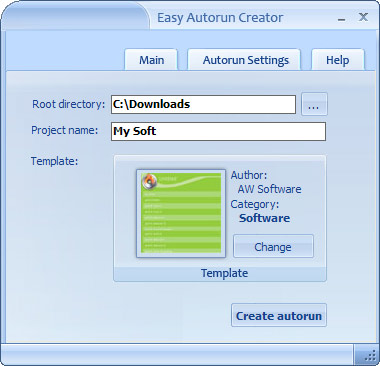
Task: Click the Template group box caption
Action: click(224, 273)
